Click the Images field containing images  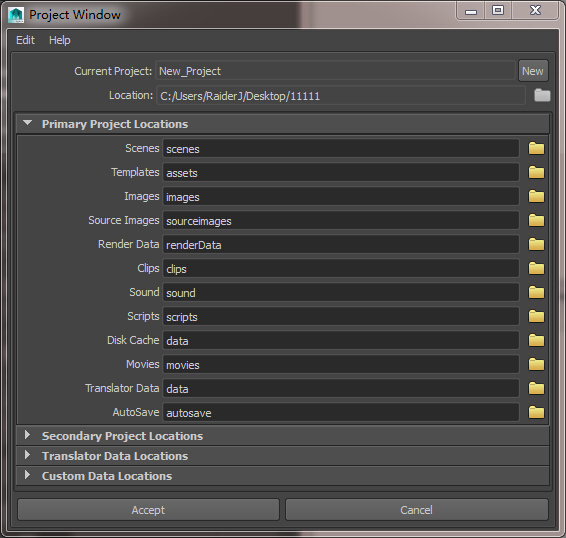point(341,196)
